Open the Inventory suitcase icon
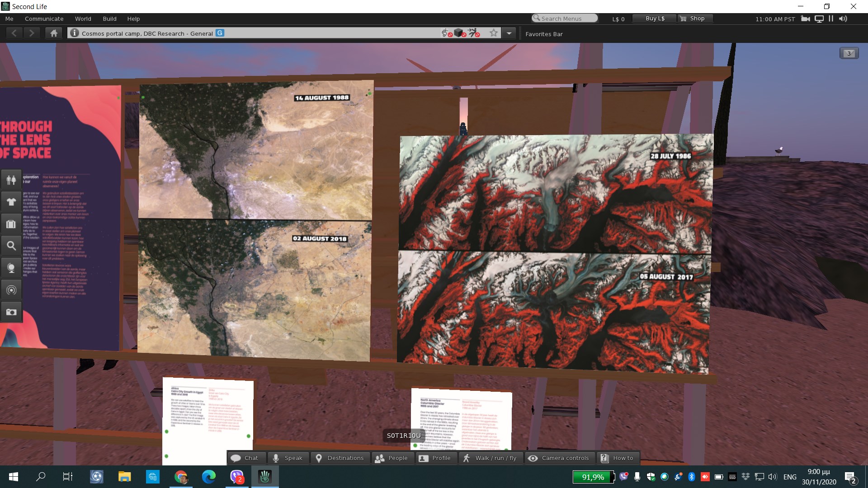Screen dimensions: 868x488 click(11, 224)
